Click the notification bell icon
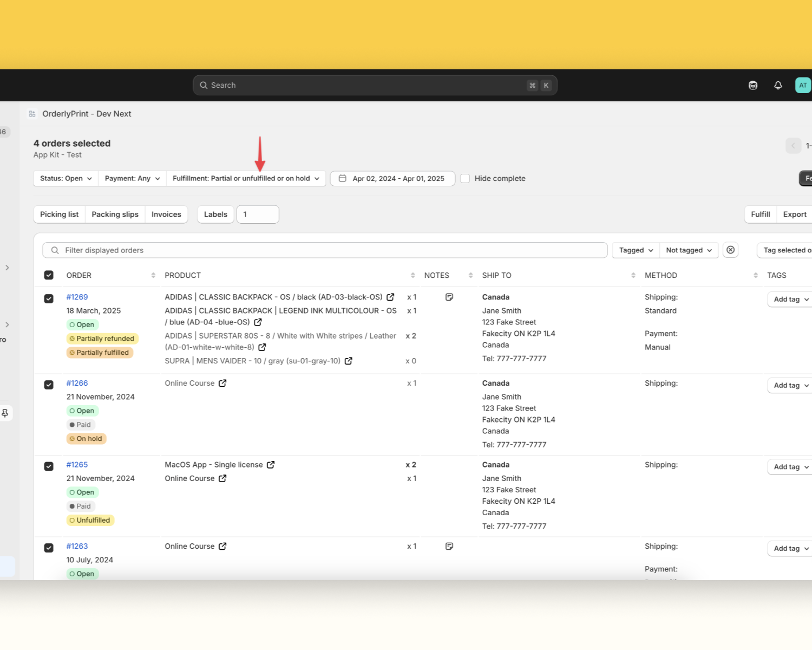This screenshot has width=812, height=650. [x=778, y=85]
